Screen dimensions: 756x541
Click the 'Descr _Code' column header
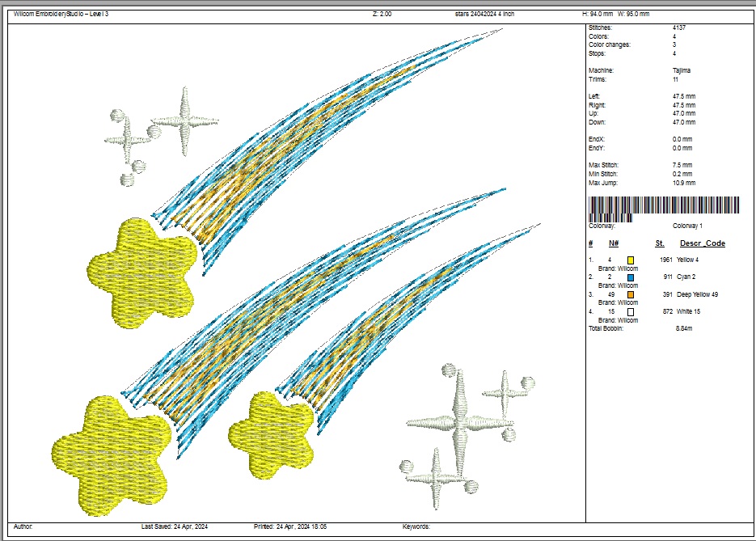click(x=702, y=243)
